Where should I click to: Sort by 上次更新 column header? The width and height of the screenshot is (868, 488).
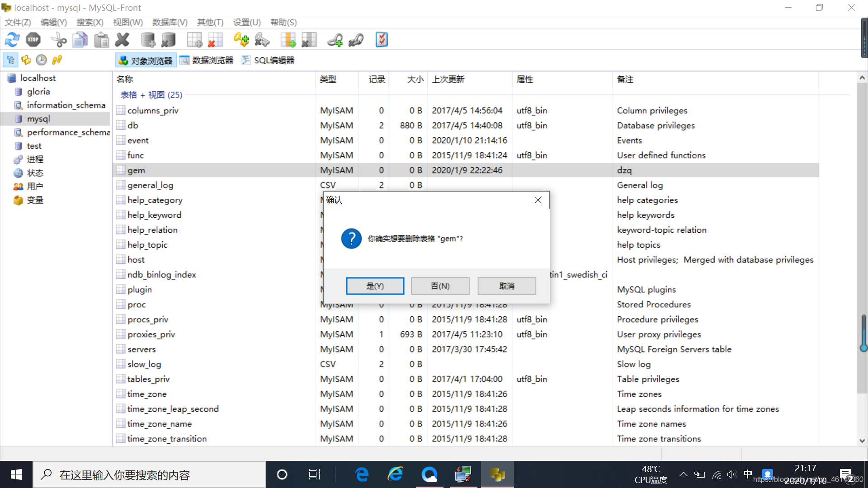(470, 79)
